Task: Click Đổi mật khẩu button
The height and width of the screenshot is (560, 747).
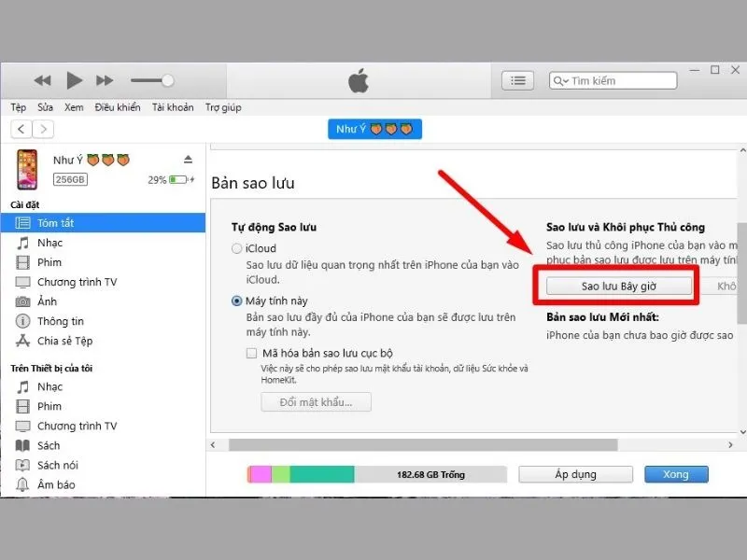Action: pyautogui.click(x=316, y=402)
